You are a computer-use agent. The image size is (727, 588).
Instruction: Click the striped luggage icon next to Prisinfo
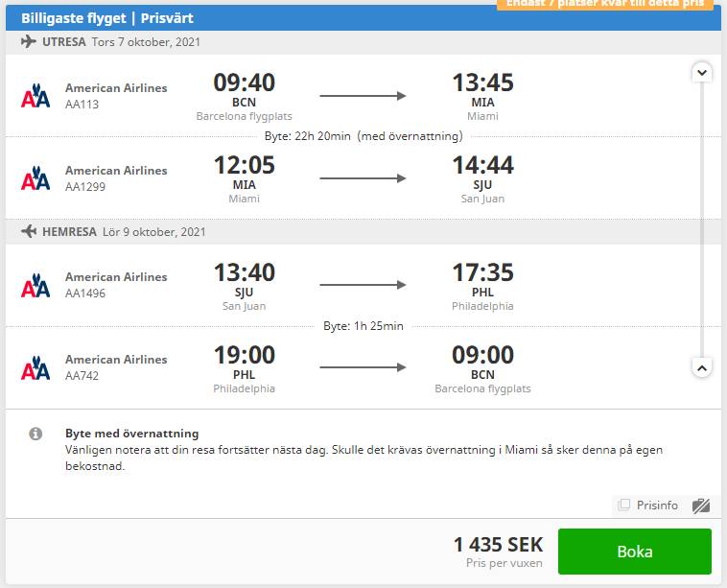700,506
